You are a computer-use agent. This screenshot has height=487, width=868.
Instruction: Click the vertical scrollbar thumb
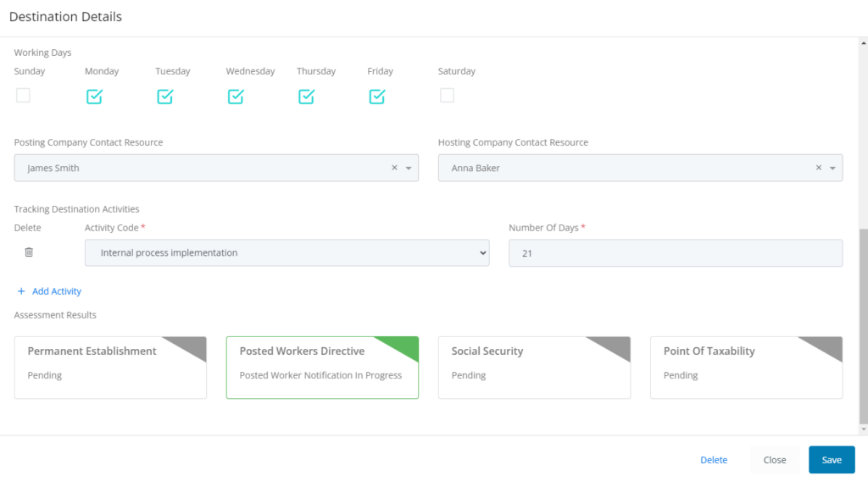point(864,326)
